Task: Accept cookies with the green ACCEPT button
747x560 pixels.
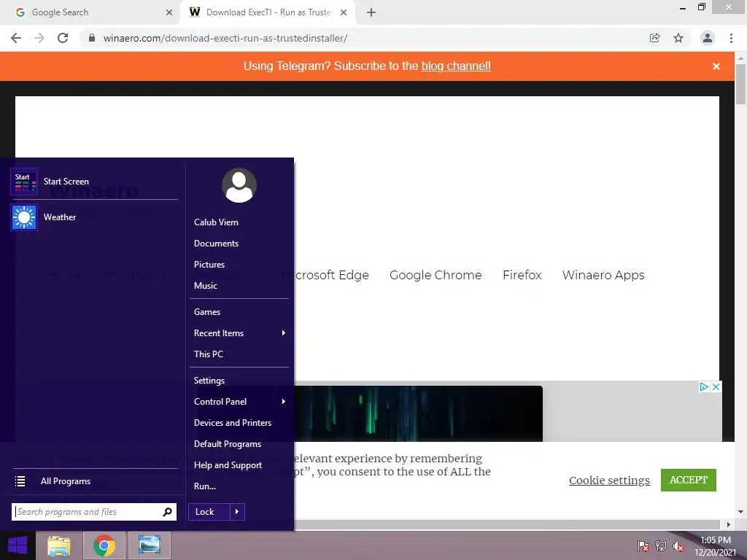Action: [x=689, y=480]
